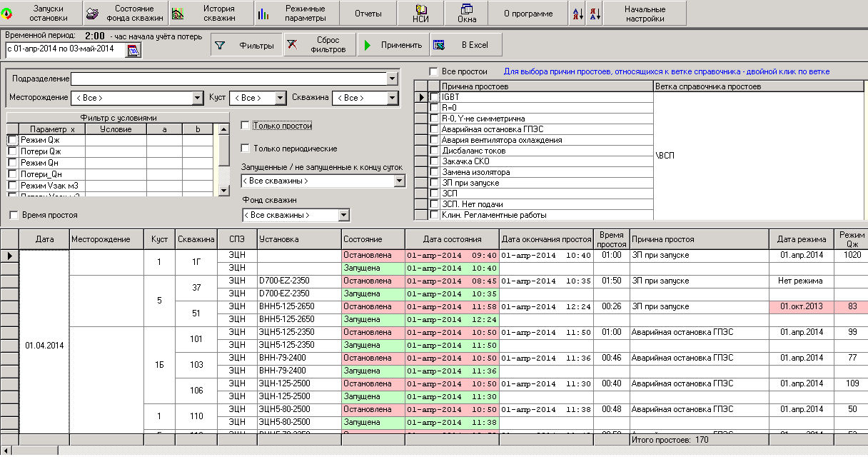Expand Запущенные / не запущенные dropdown
Screen dimensions: 868x457
(x=399, y=181)
